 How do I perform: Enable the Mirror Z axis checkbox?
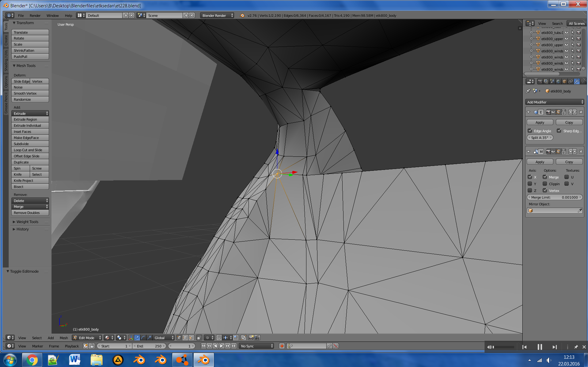click(x=530, y=190)
